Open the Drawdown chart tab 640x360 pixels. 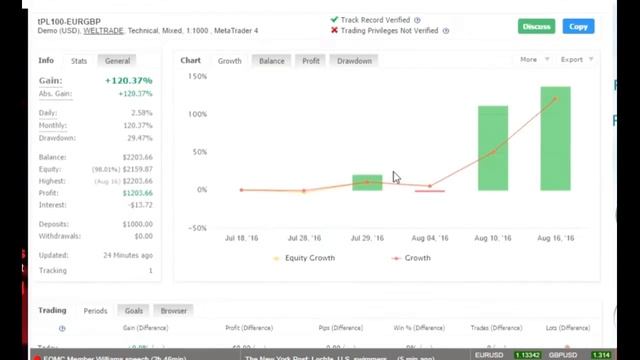point(354,61)
